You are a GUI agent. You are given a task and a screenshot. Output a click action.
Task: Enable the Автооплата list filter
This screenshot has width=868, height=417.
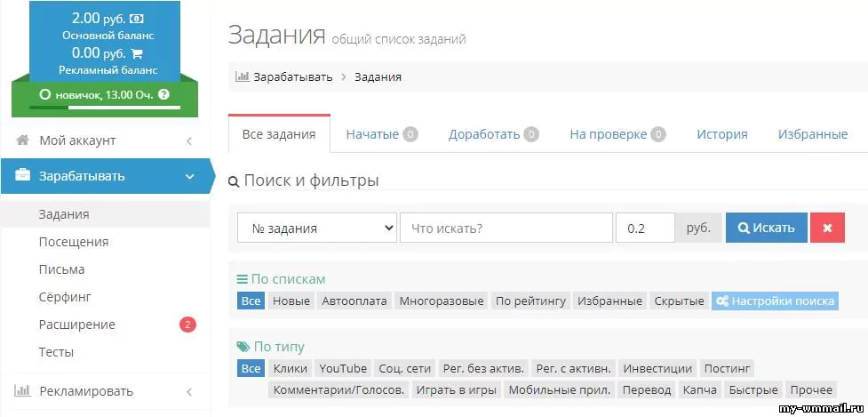[x=354, y=301]
